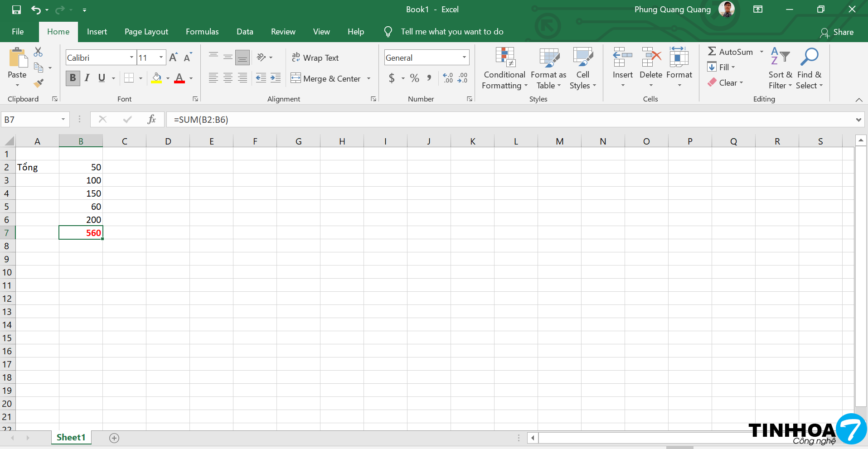This screenshot has height=449, width=868.
Task: Click the Increase Font Size icon
Action: coord(173,58)
